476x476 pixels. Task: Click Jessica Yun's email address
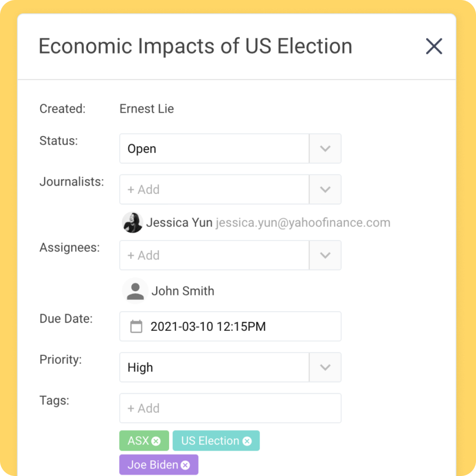[x=303, y=223]
